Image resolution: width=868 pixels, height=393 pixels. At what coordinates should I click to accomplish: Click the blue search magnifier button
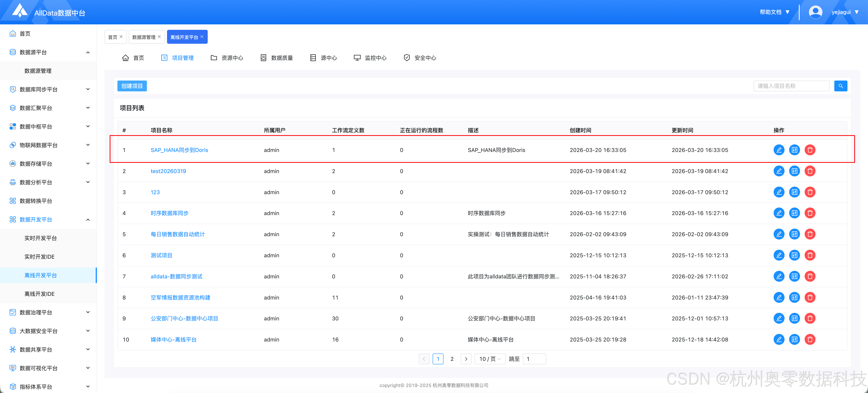click(x=840, y=86)
